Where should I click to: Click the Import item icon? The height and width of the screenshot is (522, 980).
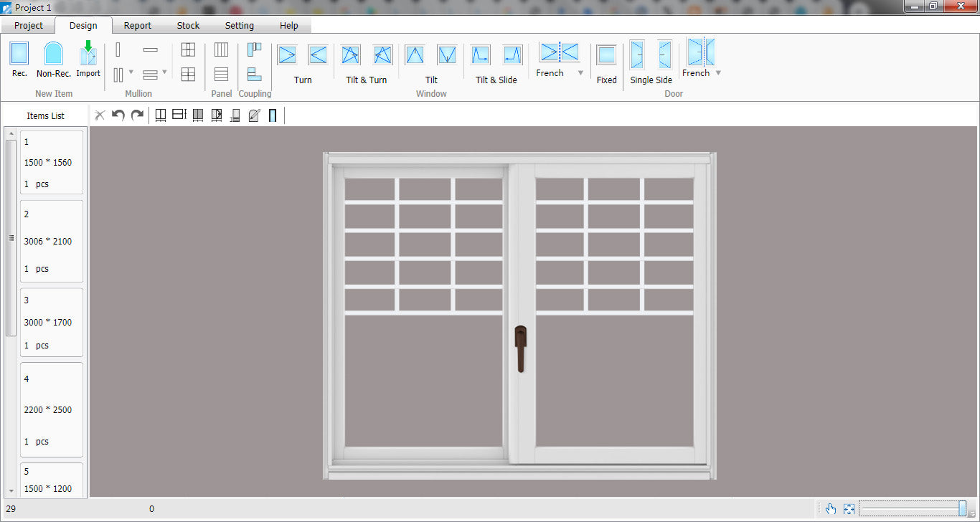(88, 54)
